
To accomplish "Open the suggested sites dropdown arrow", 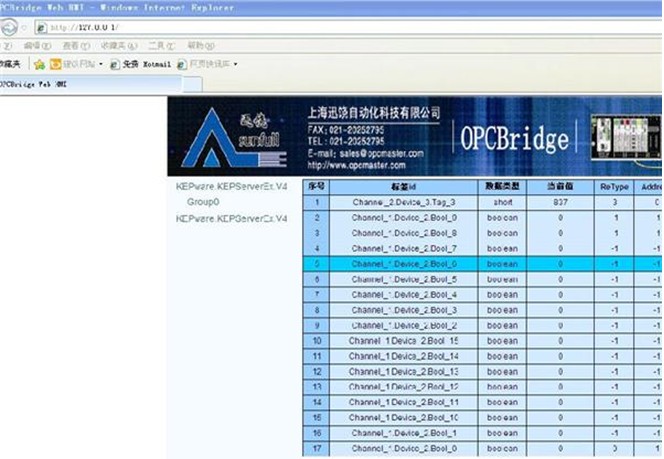I will tap(102, 64).
